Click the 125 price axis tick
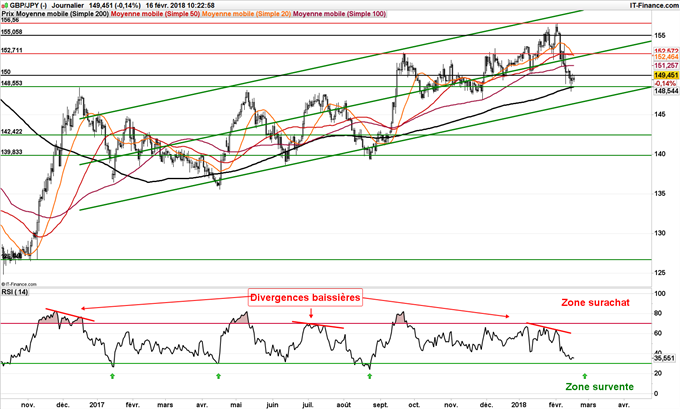The width and height of the screenshot is (680, 409). 660,273
